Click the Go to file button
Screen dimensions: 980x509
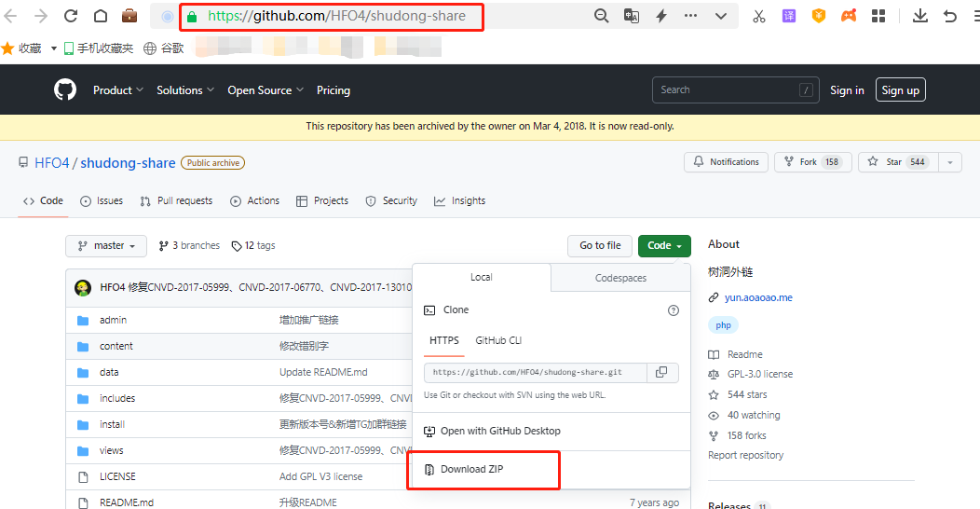click(x=600, y=246)
